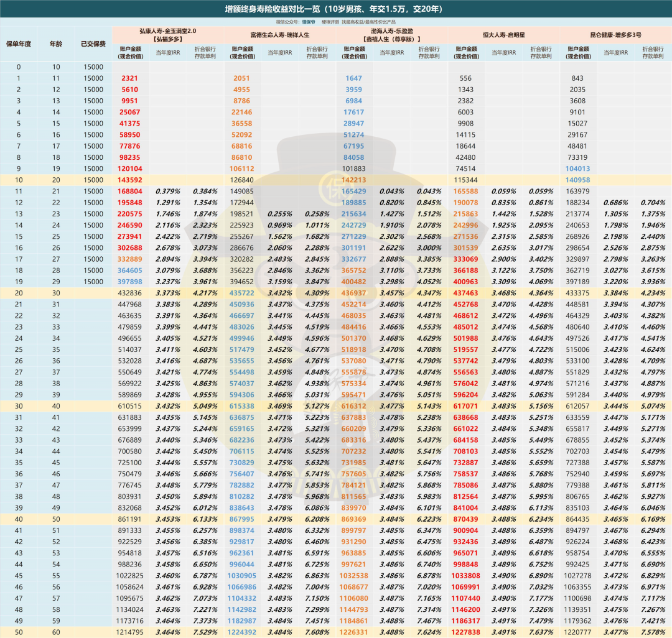This screenshot has width=672, height=638.
Task: Select the bottom-right cell 7.578%
Action: (x=653, y=631)
